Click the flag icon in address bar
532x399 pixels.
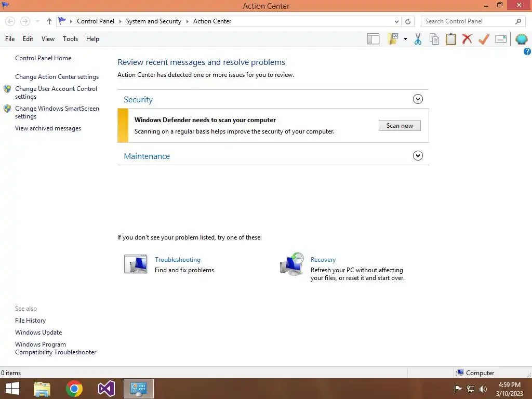click(62, 21)
